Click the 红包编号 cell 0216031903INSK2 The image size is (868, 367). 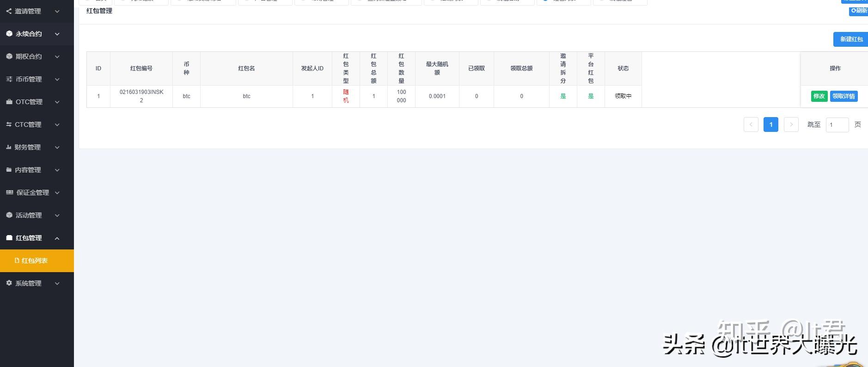tap(141, 96)
